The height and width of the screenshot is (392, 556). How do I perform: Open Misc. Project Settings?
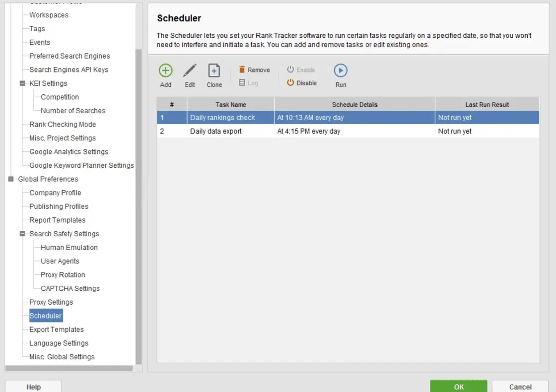coord(63,138)
